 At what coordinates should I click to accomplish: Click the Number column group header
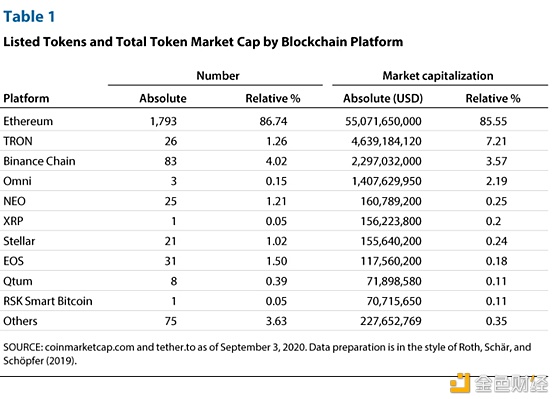point(218,76)
